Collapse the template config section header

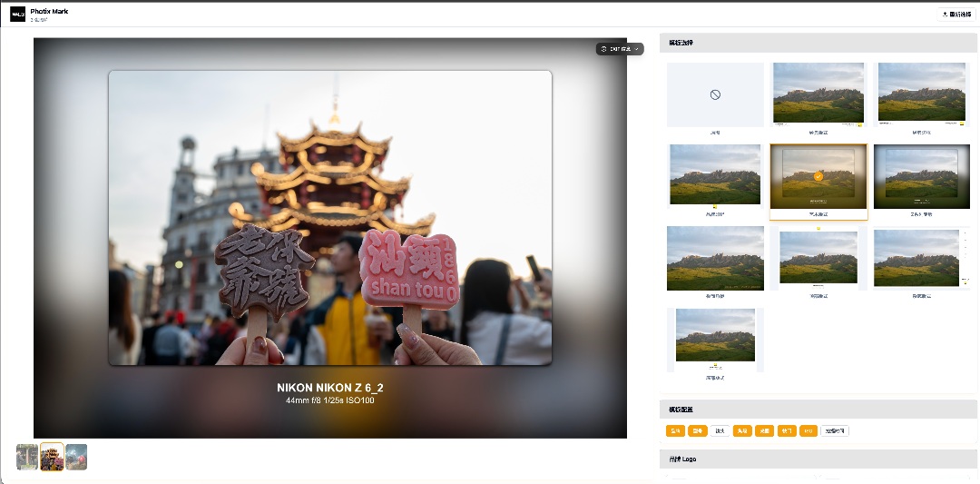pos(818,410)
